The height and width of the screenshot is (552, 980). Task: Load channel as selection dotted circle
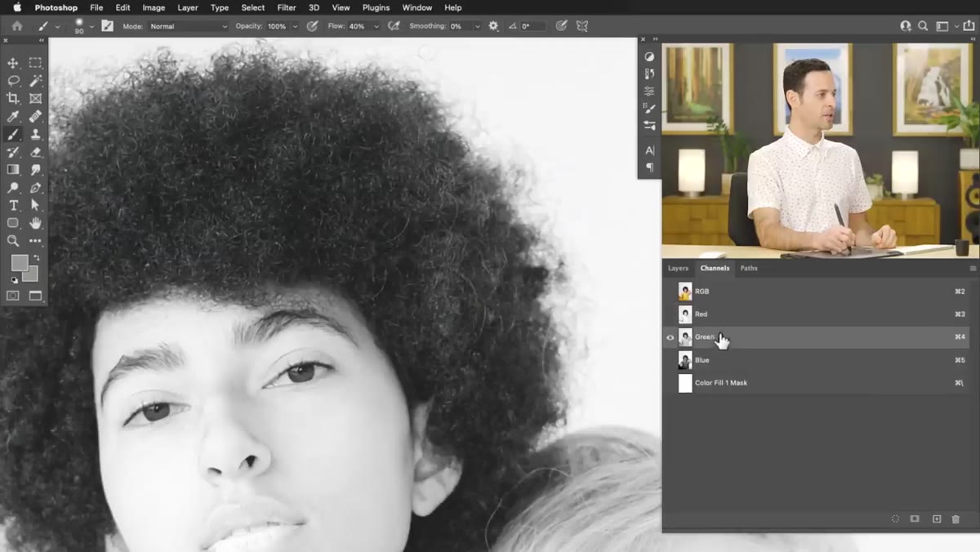(x=895, y=519)
